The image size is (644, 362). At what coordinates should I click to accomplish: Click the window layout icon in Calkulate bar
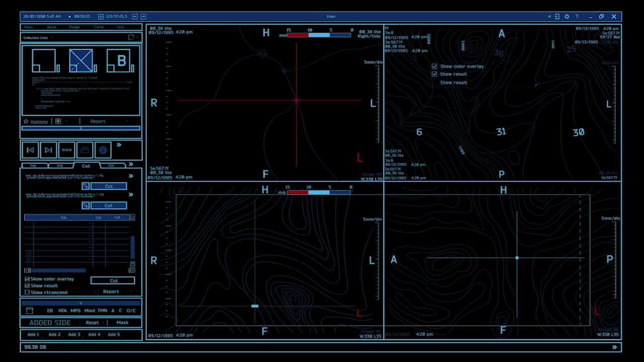pyautogui.click(x=131, y=37)
